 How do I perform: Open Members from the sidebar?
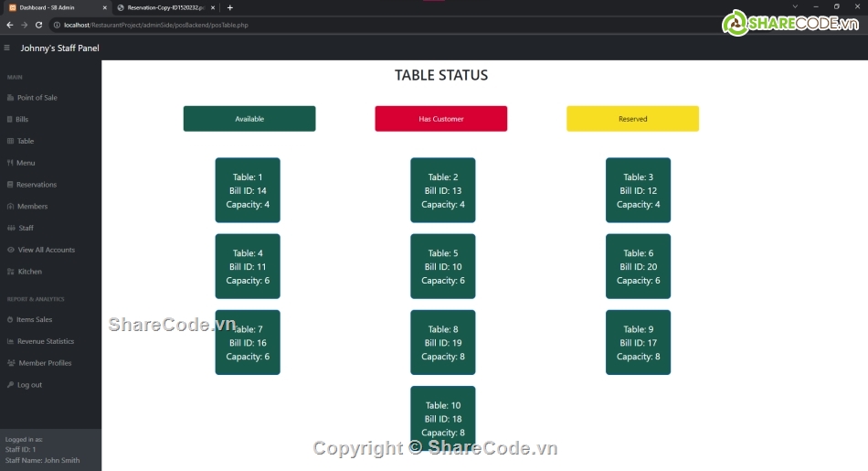pos(32,207)
